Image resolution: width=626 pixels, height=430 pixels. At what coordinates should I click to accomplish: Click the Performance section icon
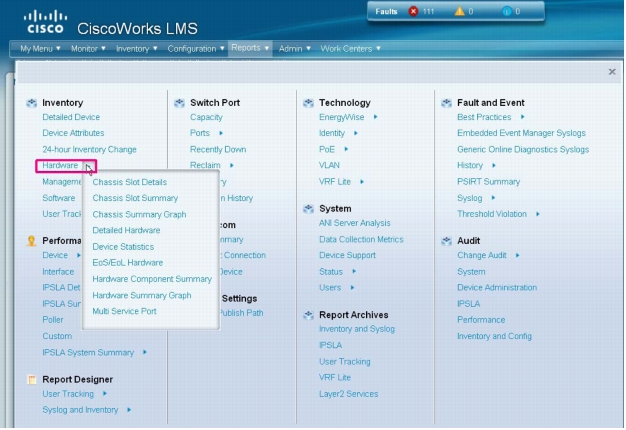pyautogui.click(x=31, y=241)
